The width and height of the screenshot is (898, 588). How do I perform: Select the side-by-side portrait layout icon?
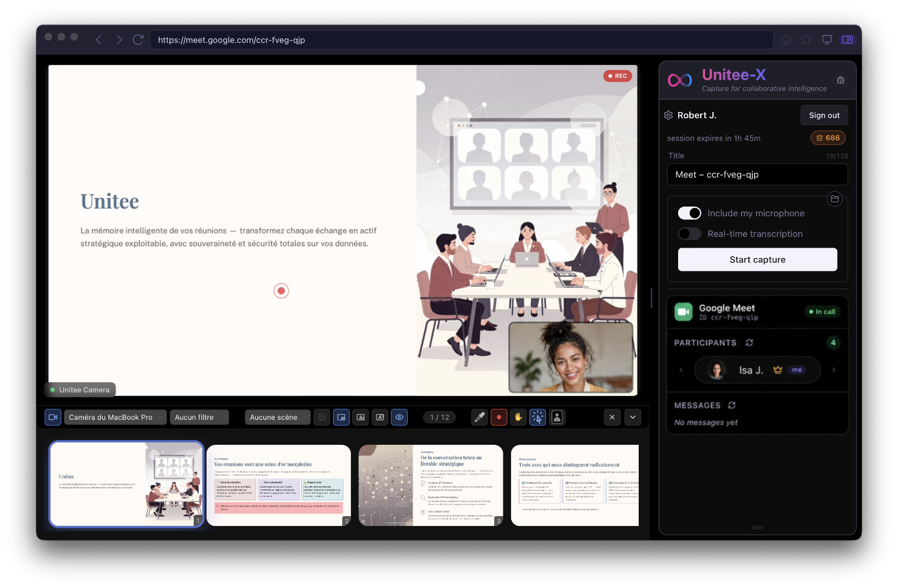tap(380, 417)
